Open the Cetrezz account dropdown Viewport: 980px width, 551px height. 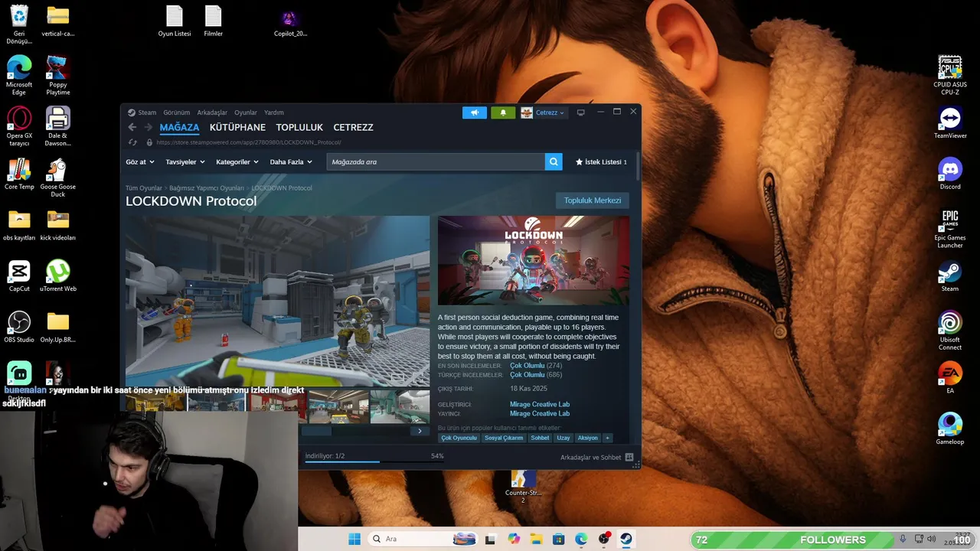tap(543, 112)
